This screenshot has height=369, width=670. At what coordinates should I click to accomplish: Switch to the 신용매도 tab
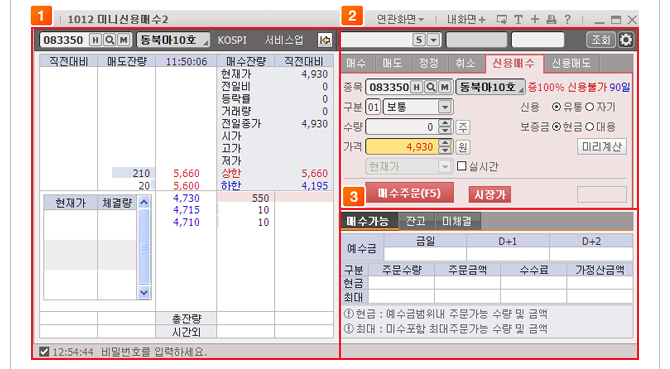click(571, 64)
